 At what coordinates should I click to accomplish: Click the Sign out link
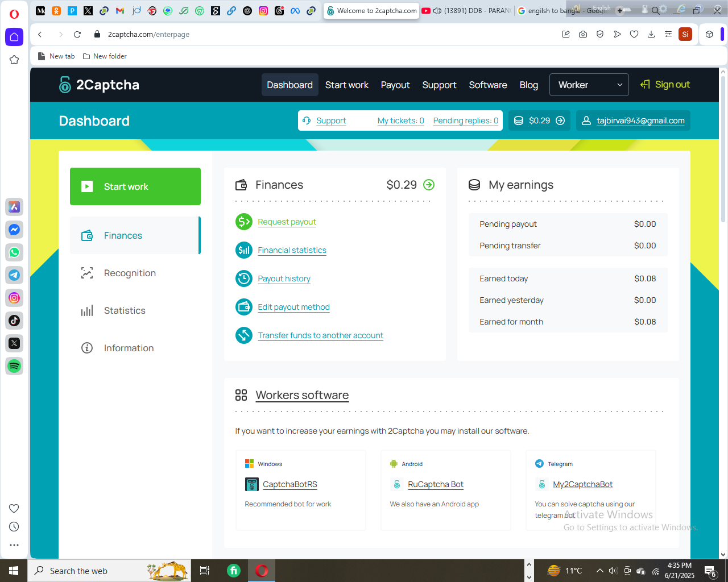point(665,84)
